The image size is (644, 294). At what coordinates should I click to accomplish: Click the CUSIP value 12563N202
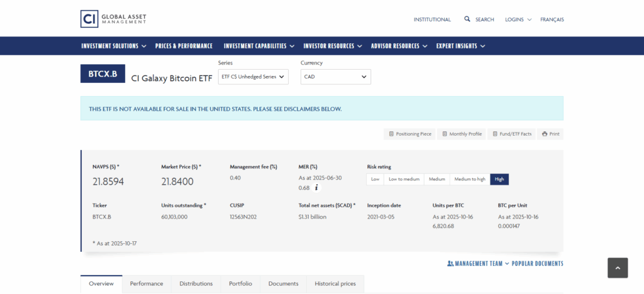click(x=243, y=217)
